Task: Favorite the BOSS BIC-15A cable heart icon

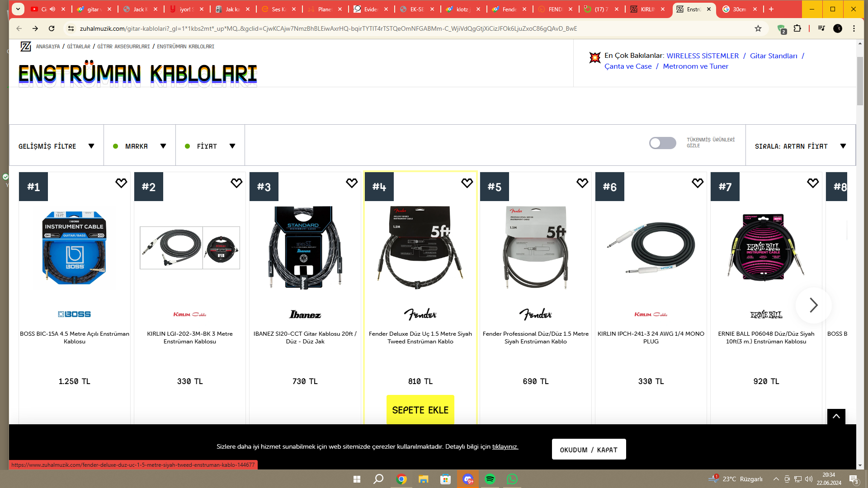Action: (x=121, y=183)
